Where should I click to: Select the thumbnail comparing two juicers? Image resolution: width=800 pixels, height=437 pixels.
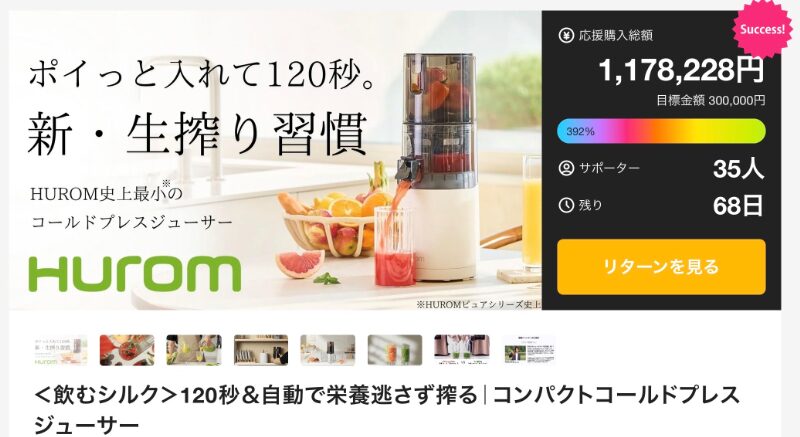click(462, 350)
